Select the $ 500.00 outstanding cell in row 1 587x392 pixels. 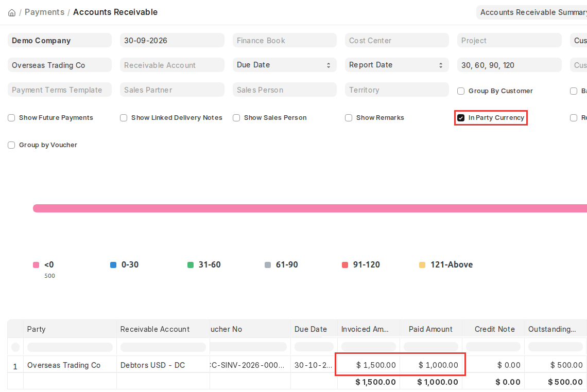(555, 365)
